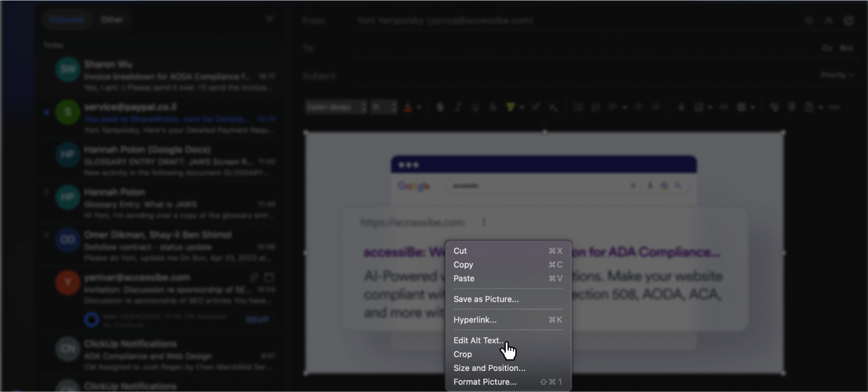Click the superscript formatting icon
Viewport: 868px width, 392px height.
point(535,107)
